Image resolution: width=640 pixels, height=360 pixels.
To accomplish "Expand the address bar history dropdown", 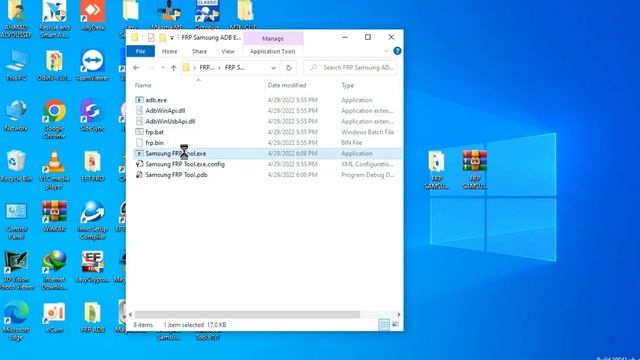I will pyautogui.click(x=273, y=68).
